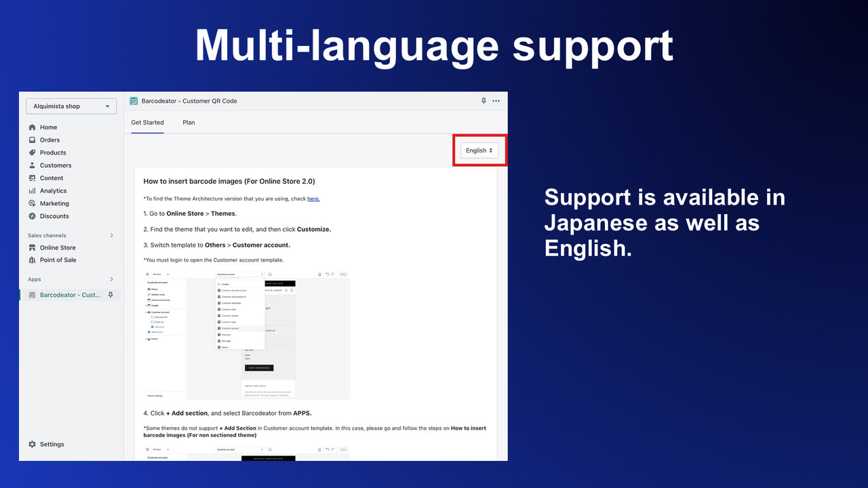Pin the Barcodeator app header
Viewport: 868px width, 488px height.
click(x=484, y=100)
